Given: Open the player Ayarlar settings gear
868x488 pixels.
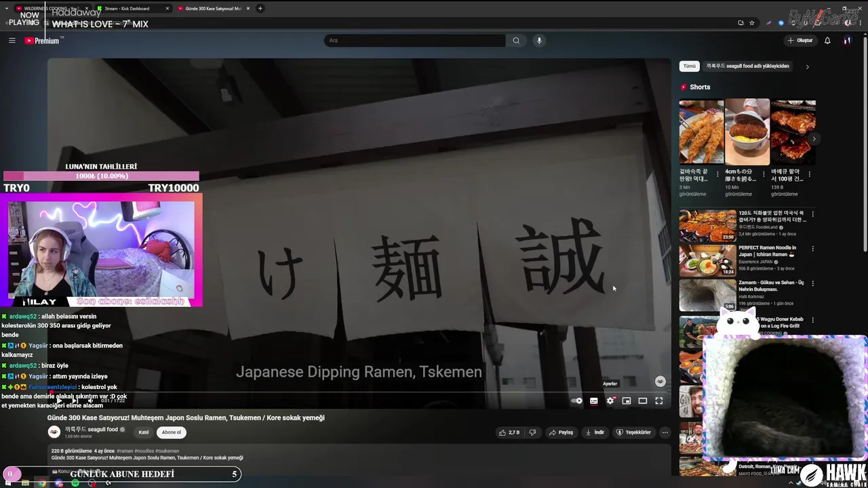Looking at the screenshot, I should (x=610, y=401).
